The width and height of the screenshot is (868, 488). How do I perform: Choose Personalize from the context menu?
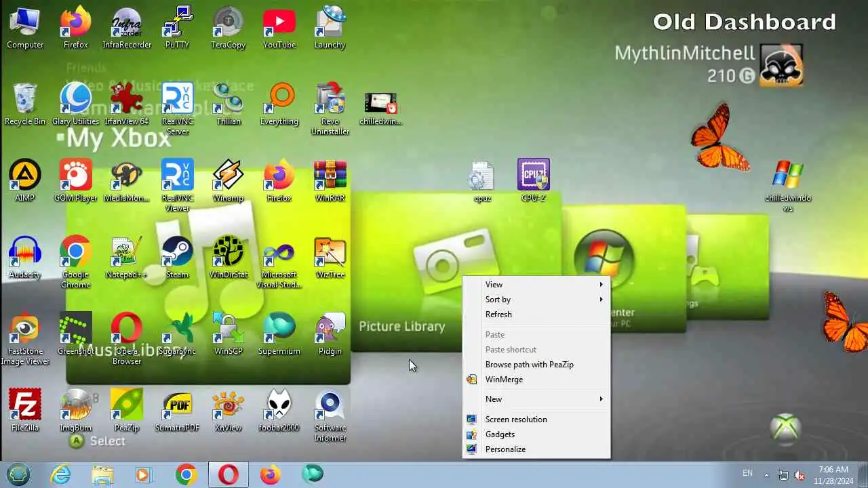click(536, 449)
